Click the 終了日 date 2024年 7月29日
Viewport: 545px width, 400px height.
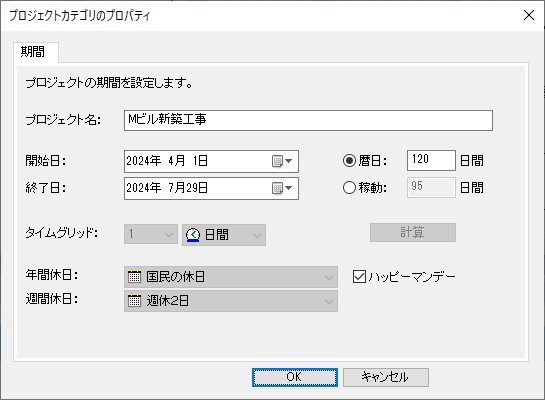click(x=167, y=188)
